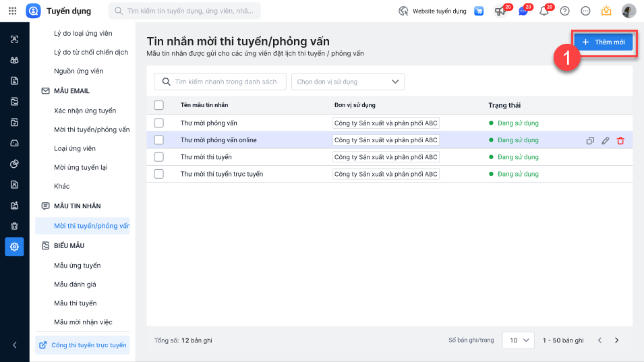Screen dimensions: 644x362
Task: Click the 'Thêm mới' button
Action: [603, 42]
